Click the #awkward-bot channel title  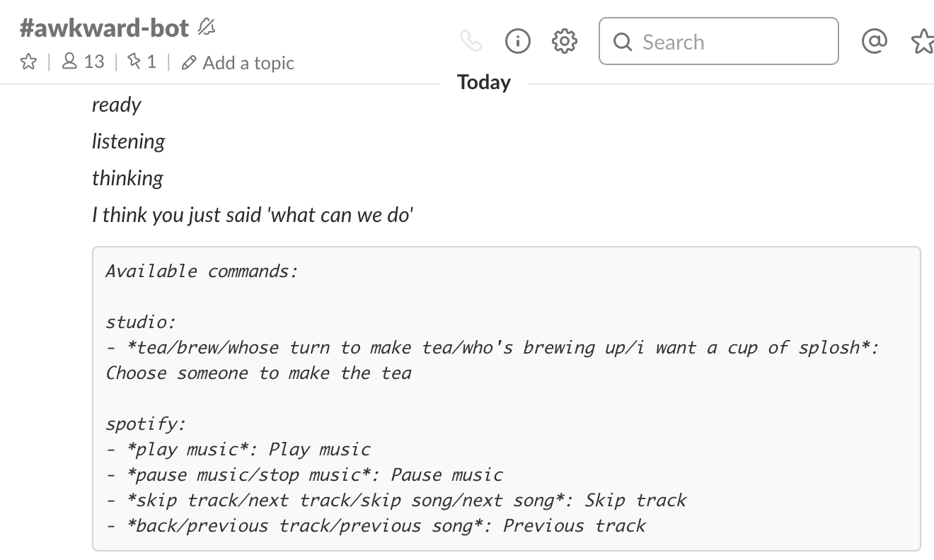point(105,28)
